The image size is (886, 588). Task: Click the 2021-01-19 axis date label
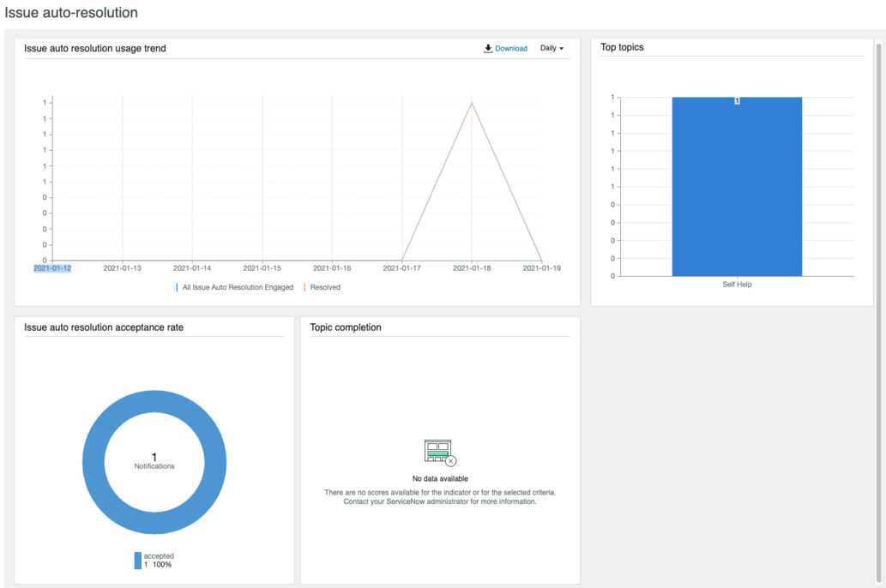point(542,268)
